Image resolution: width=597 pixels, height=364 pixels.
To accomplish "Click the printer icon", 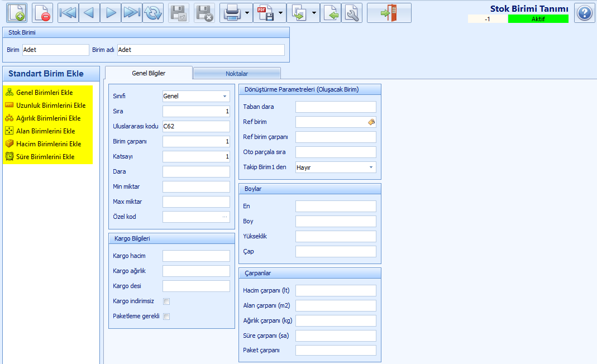I will (232, 13).
